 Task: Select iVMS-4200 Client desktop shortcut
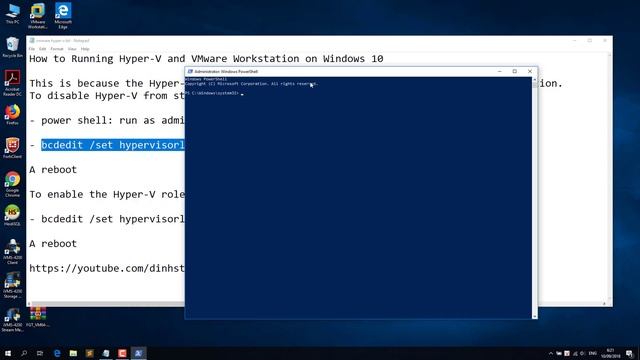(12, 251)
